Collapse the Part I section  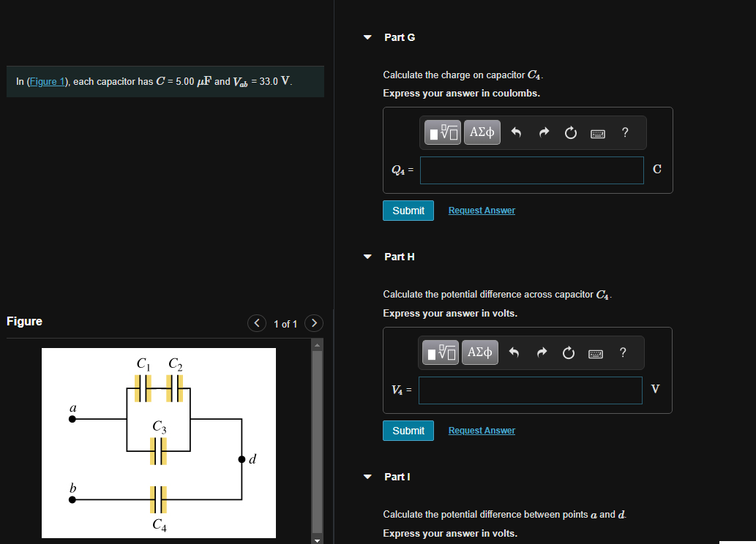367,476
